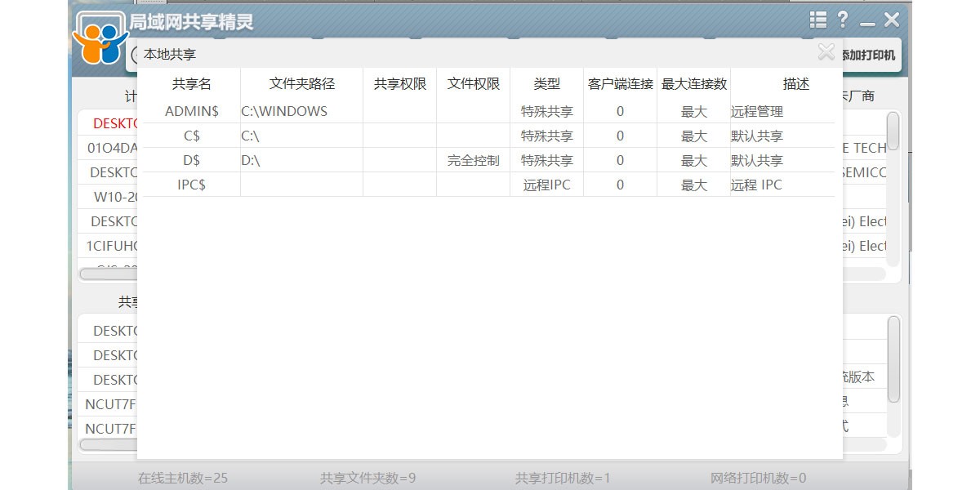
Task: Close the 本地共享 dialog with its X
Action: pyautogui.click(x=826, y=52)
